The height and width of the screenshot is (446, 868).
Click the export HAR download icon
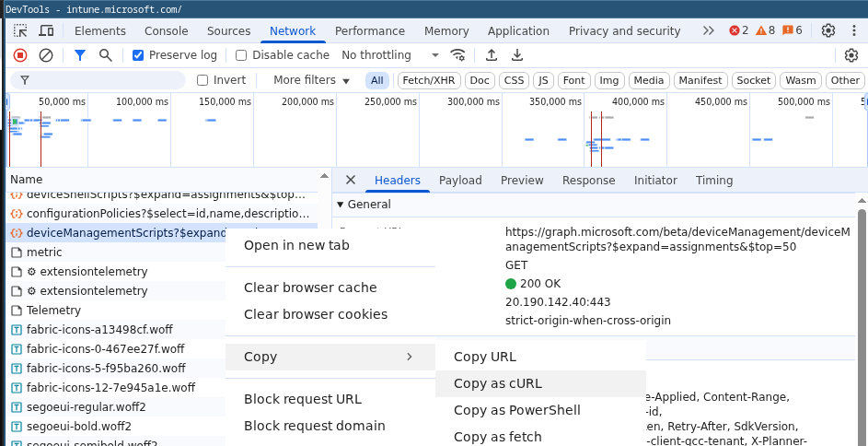(x=517, y=55)
